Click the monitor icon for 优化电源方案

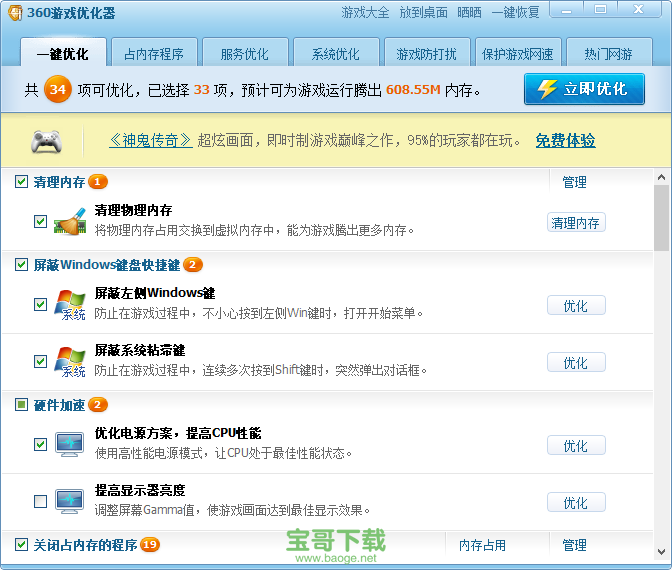click(x=69, y=444)
